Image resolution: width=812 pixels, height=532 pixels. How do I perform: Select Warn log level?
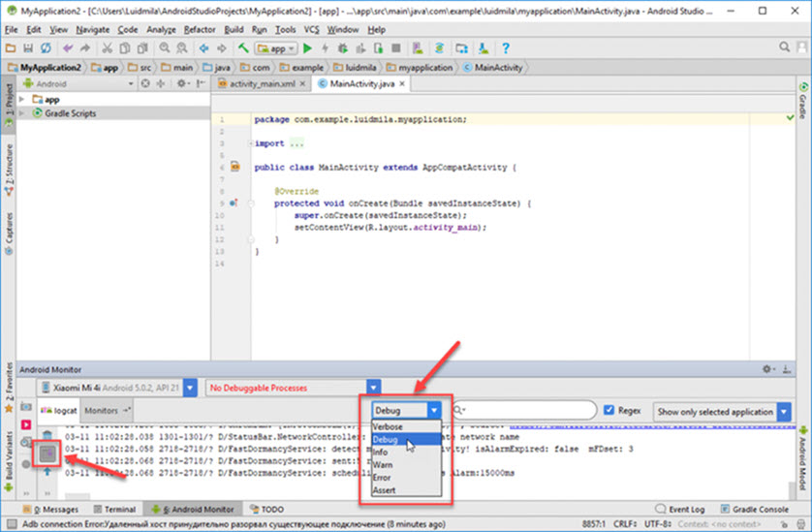point(406,465)
